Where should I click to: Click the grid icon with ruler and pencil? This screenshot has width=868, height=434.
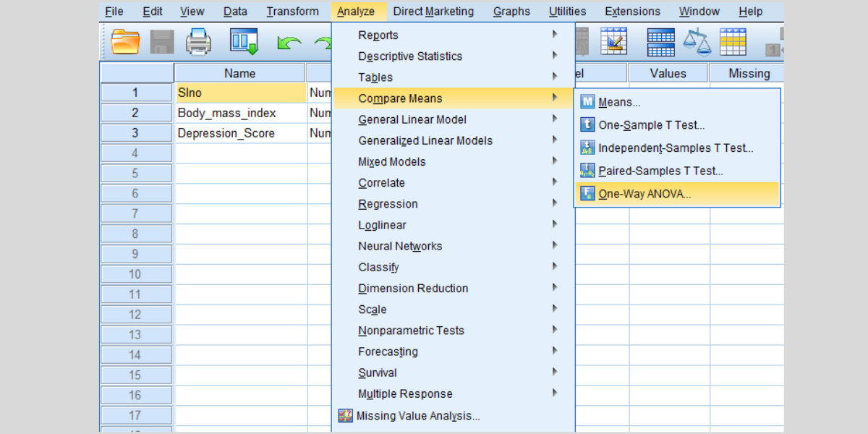[x=614, y=41]
